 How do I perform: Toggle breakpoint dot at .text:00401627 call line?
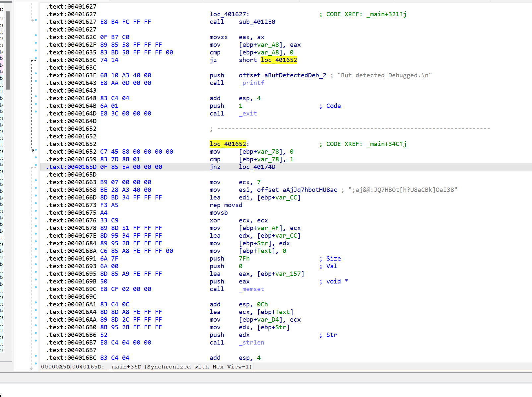pos(36,20)
